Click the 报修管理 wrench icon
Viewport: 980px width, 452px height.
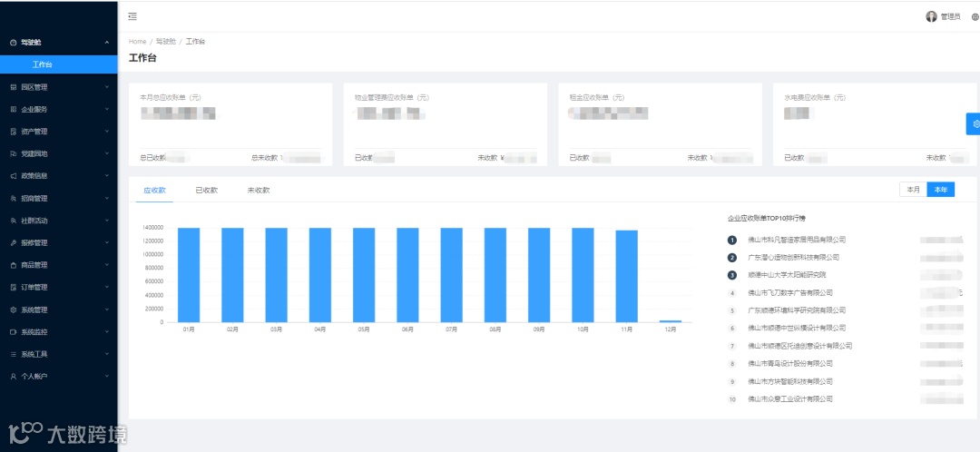pyautogui.click(x=14, y=243)
